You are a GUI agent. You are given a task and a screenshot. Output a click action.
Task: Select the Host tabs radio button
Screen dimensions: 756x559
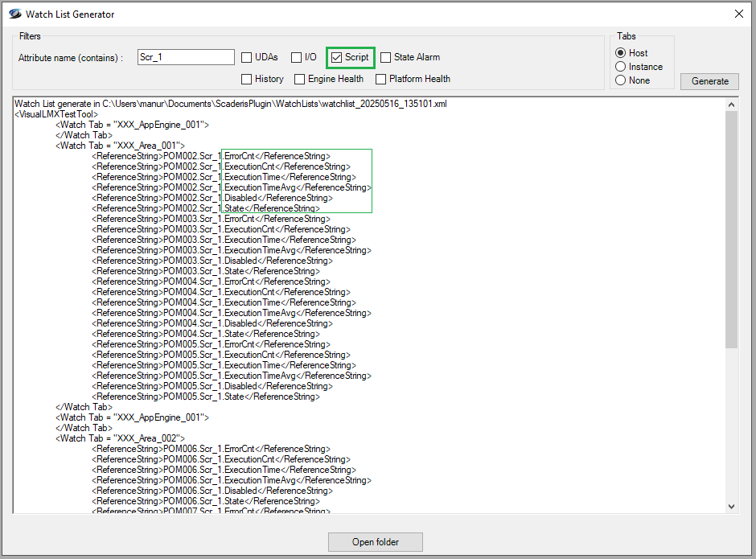pyautogui.click(x=620, y=53)
